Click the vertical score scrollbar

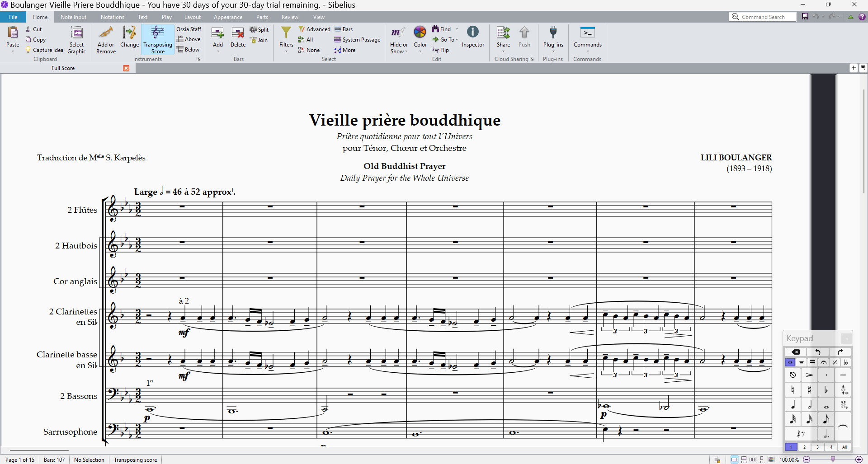pyautogui.click(x=864, y=141)
